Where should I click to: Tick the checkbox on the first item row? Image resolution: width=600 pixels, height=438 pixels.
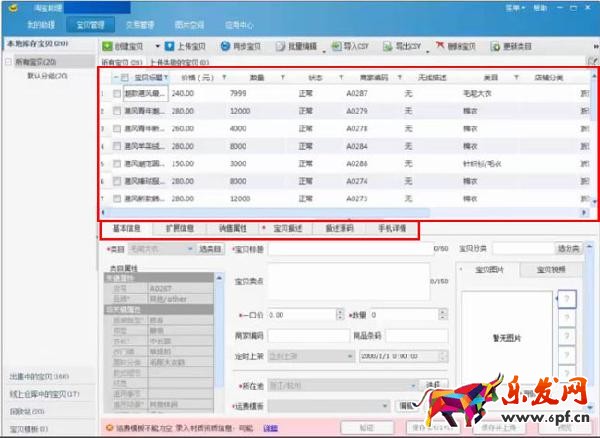[117, 94]
